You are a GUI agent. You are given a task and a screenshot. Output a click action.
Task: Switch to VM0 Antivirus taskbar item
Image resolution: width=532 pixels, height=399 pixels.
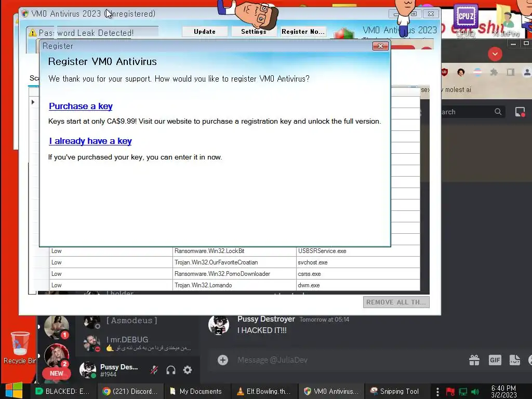pyautogui.click(x=331, y=391)
